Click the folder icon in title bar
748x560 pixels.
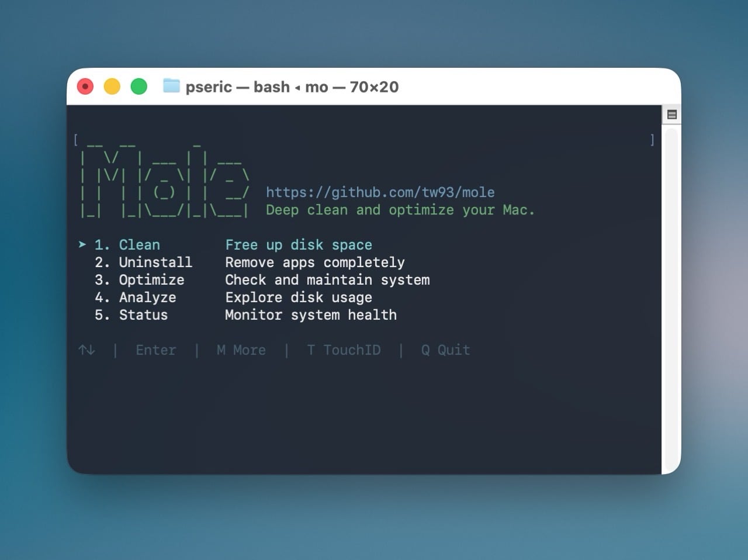[171, 87]
